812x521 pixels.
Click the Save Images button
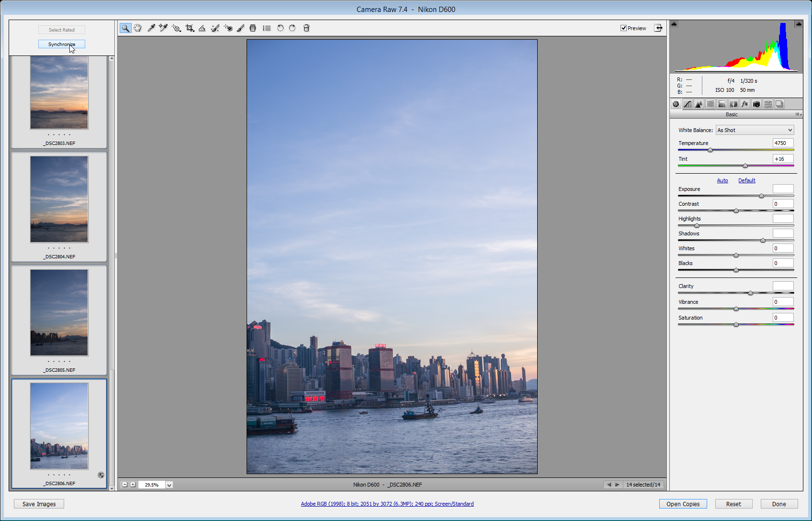click(39, 504)
